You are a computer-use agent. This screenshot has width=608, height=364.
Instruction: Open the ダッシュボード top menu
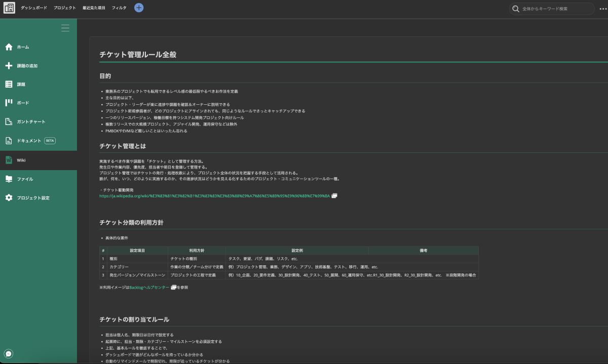[x=34, y=8]
